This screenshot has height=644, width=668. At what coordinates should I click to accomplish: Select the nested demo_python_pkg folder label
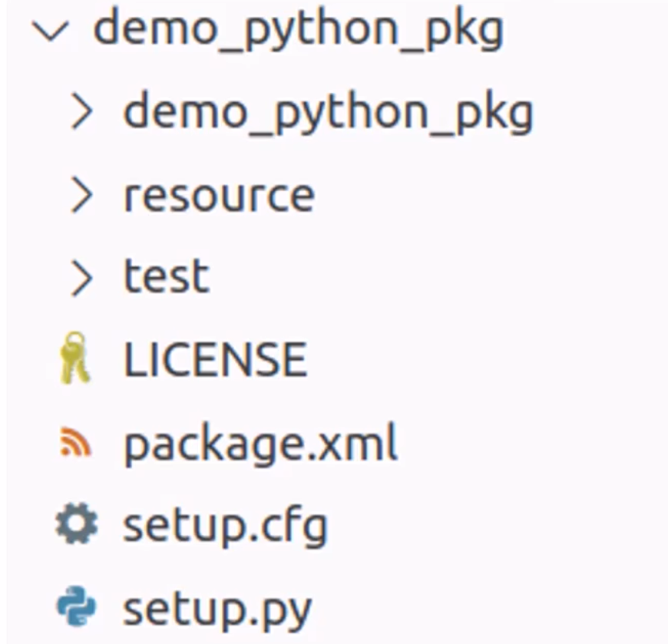[328, 114]
